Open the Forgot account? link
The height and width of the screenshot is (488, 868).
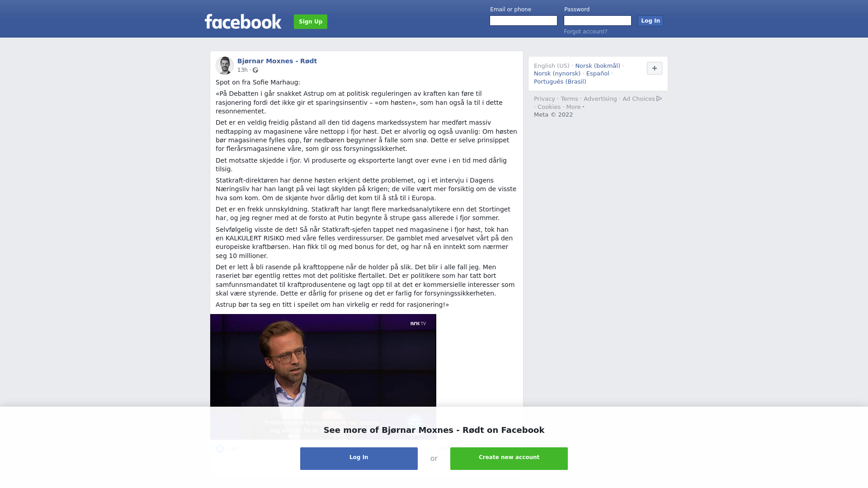585,32
